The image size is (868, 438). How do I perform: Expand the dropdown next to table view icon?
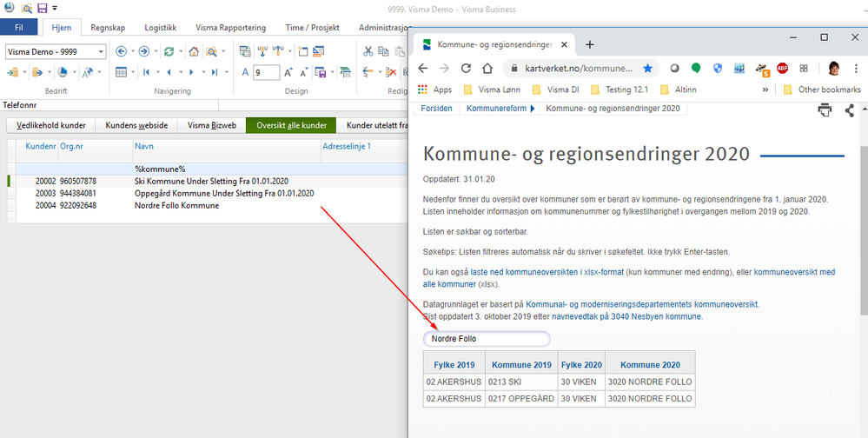(x=134, y=72)
